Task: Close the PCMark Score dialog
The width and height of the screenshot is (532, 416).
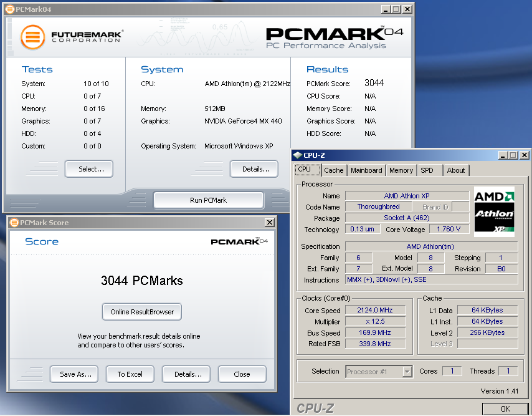Action: [269, 223]
